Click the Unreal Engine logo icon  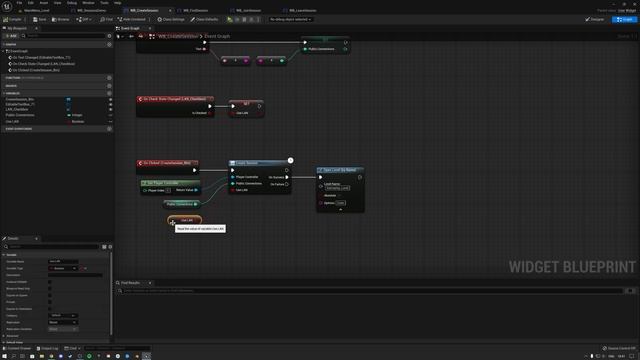coord(7,7)
